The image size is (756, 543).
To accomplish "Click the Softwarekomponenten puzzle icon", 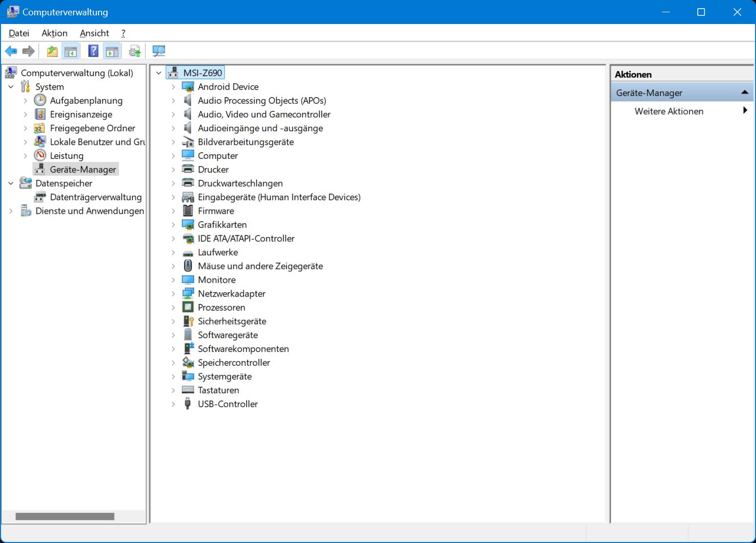I will tap(188, 349).
